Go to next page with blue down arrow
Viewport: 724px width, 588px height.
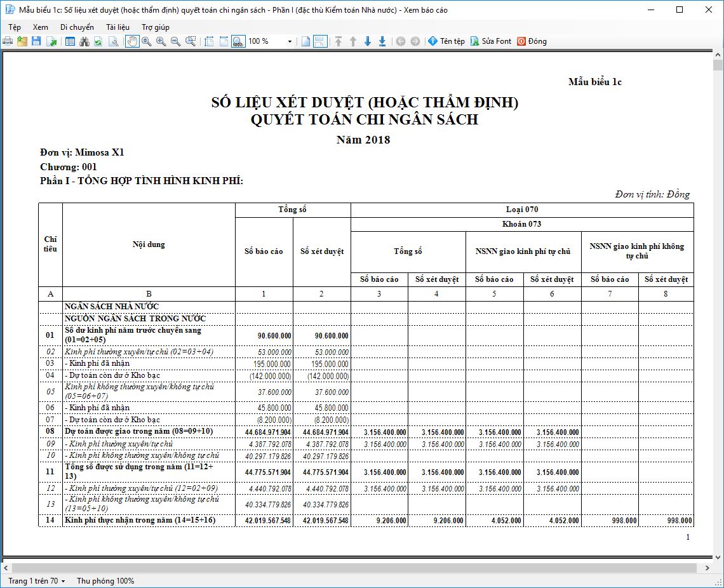pos(368,41)
